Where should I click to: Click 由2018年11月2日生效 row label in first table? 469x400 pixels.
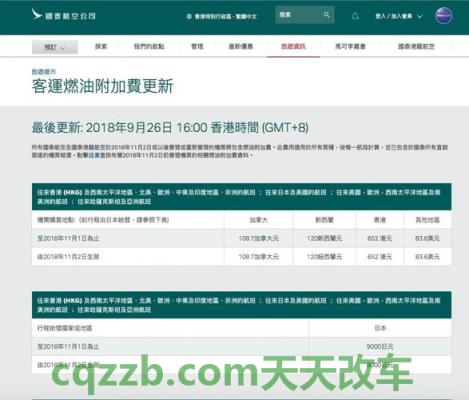pos(68,257)
